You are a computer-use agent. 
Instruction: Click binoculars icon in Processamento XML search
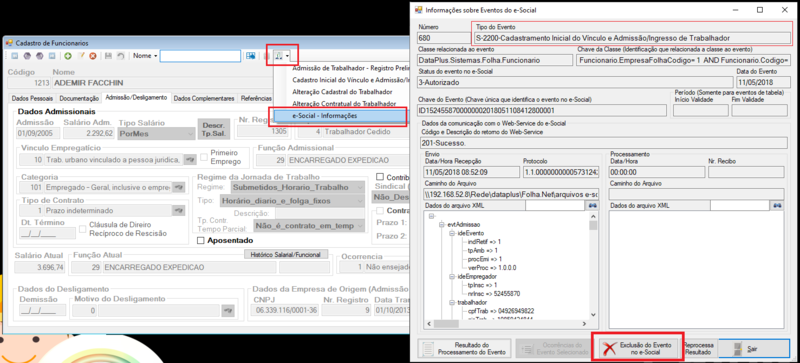coord(778,205)
